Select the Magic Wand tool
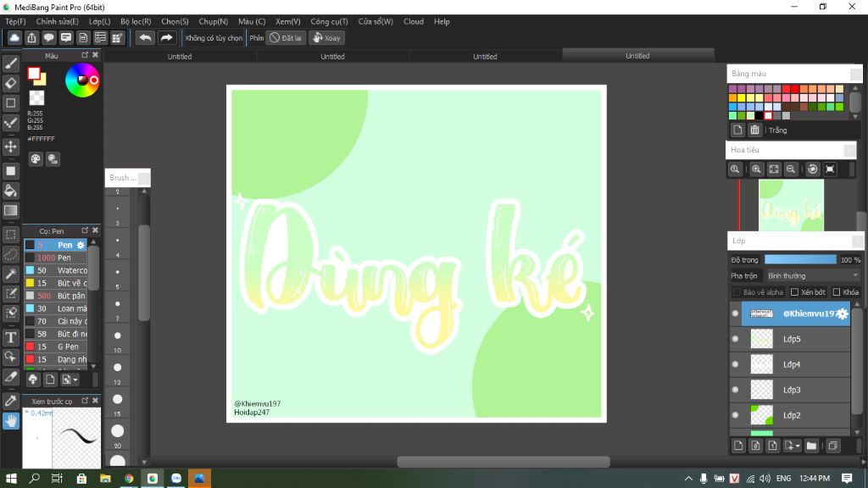This screenshot has width=868, height=488. [10, 274]
